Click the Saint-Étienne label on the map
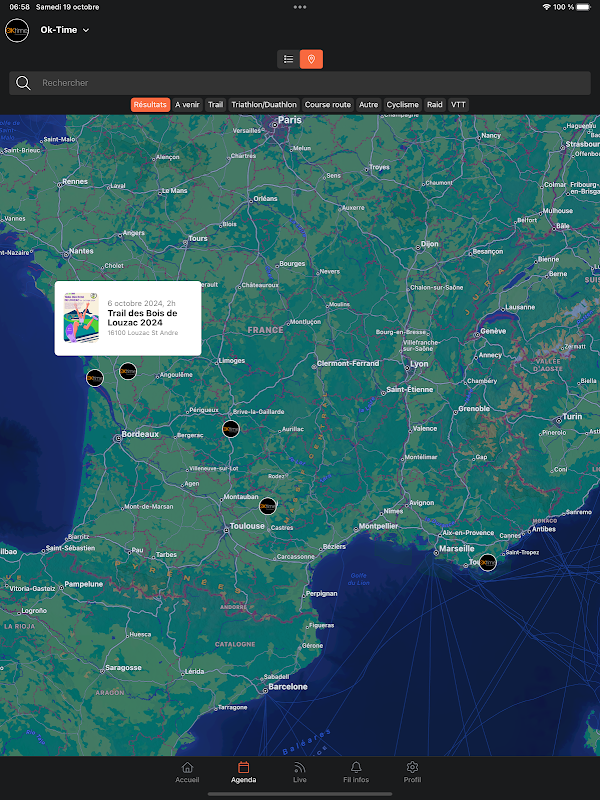This screenshot has width=600, height=800. (409, 389)
